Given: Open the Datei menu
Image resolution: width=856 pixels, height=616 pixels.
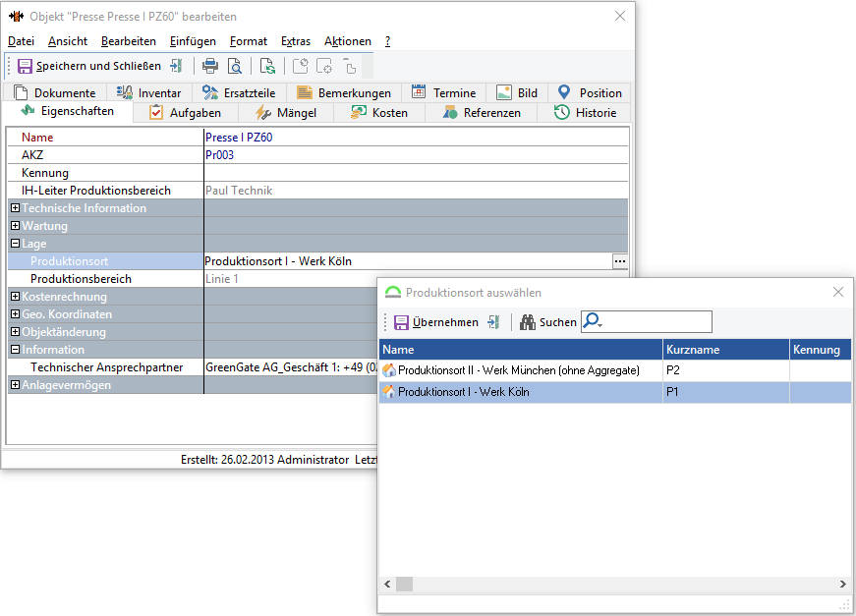Looking at the screenshot, I should tap(22, 41).
